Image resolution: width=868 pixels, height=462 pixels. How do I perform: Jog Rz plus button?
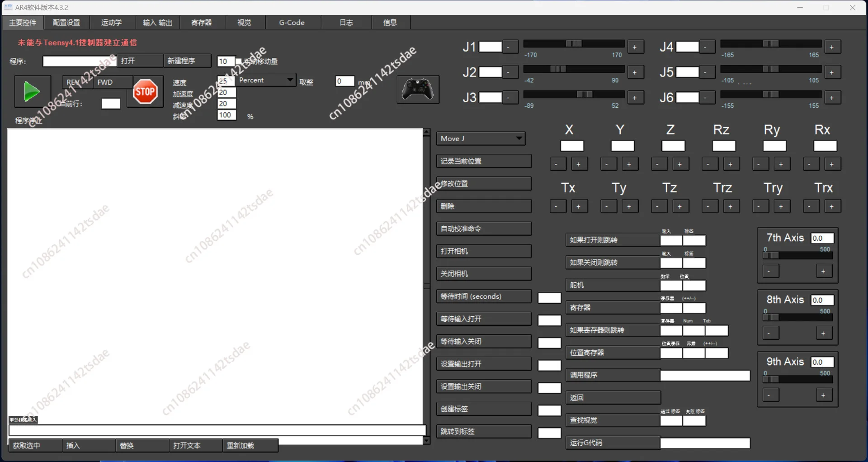coord(731,164)
